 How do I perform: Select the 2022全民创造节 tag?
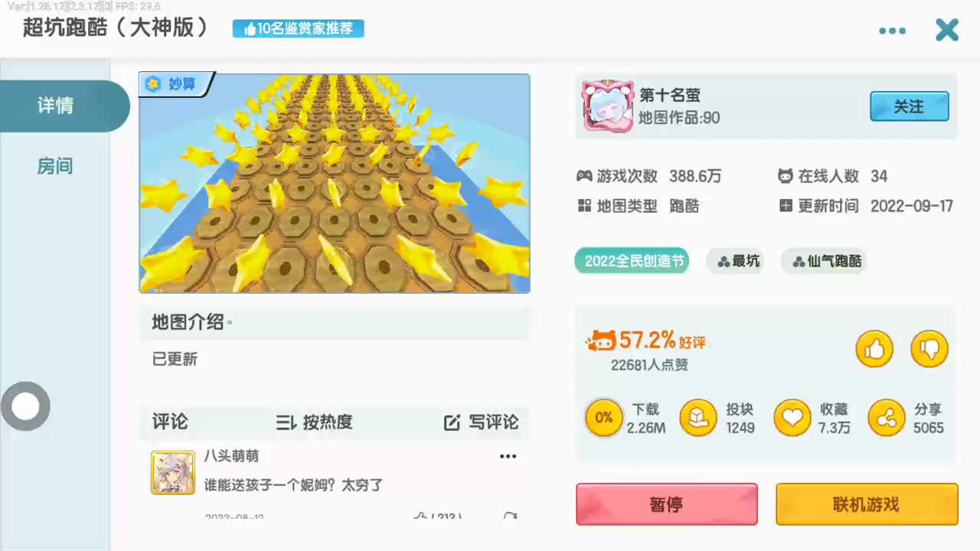(x=632, y=261)
